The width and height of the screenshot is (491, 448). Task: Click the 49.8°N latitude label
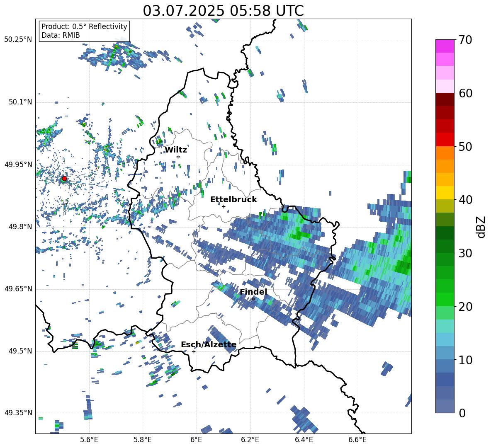(20, 227)
